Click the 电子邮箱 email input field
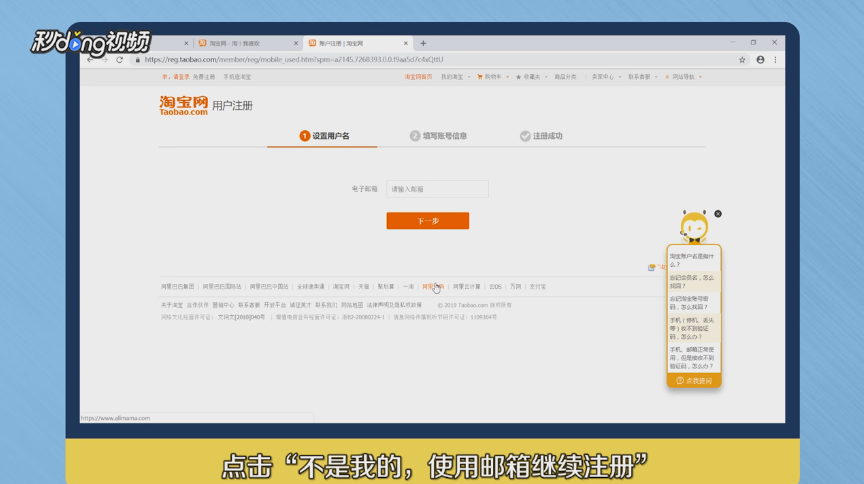Screen dimensions: 864x484 click(x=437, y=189)
